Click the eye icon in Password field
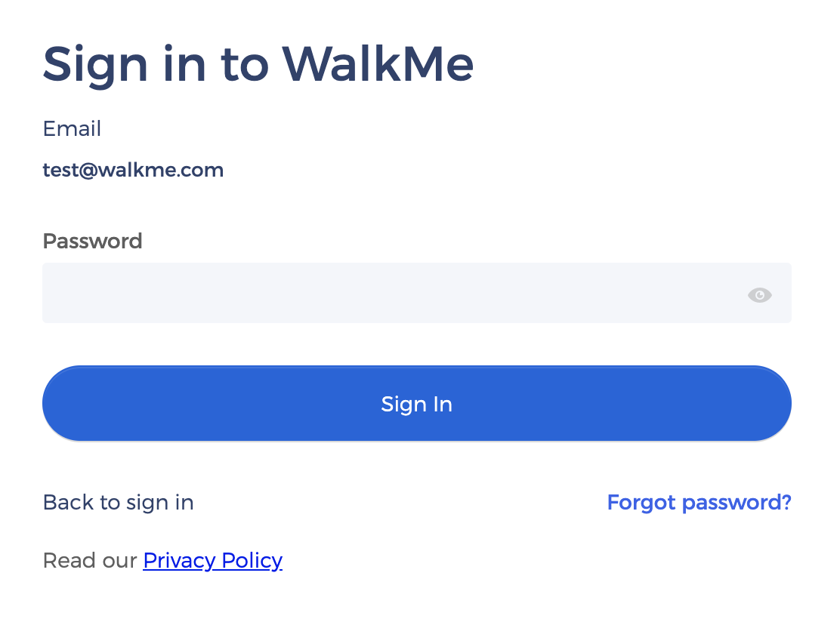Viewport: 840px width, 619px height. (759, 295)
